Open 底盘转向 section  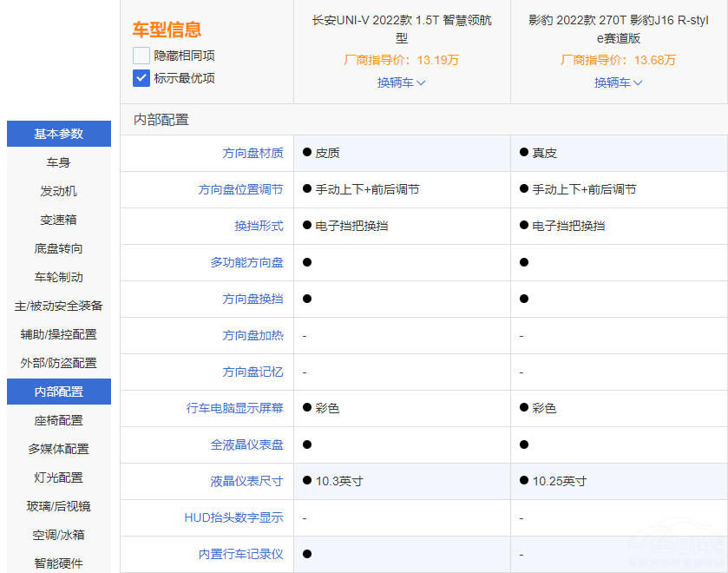pyautogui.click(x=59, y=248)
